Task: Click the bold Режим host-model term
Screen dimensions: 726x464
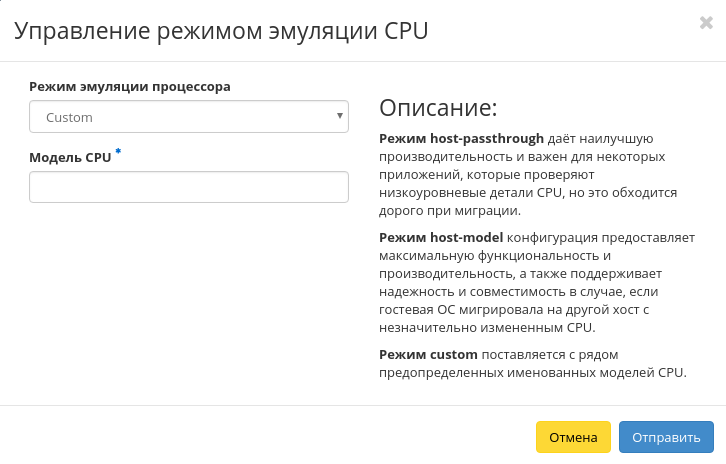Action: pyautogui.click(x=442, y=238)
